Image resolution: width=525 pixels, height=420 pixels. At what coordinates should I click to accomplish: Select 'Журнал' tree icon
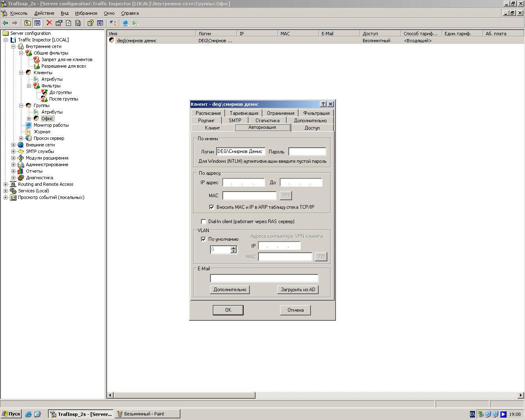(28, 132)
